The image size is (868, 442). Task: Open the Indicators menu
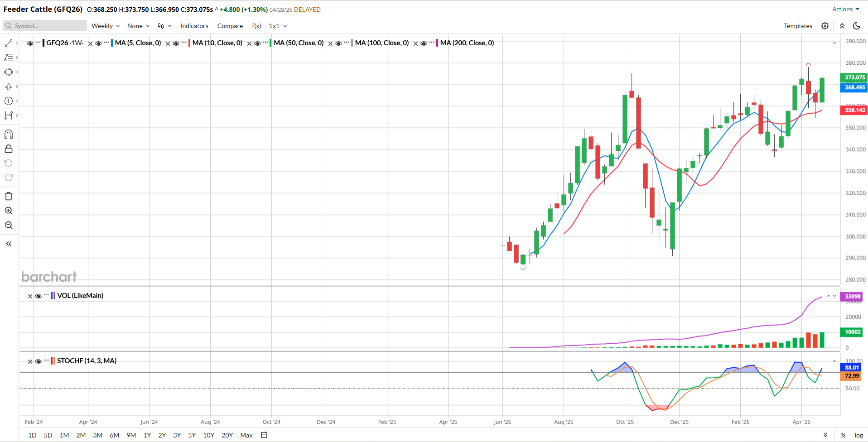point(194,26)
